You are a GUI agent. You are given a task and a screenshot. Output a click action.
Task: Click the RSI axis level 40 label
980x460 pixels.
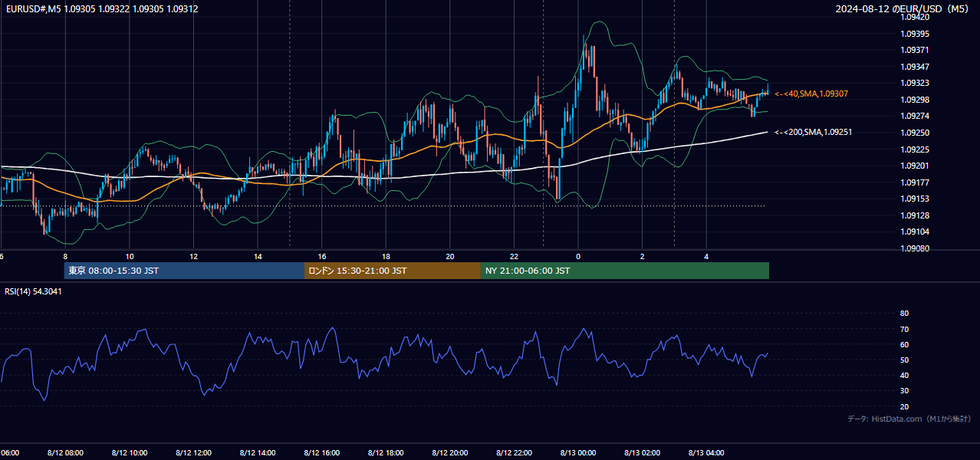(x=904, y=375)
